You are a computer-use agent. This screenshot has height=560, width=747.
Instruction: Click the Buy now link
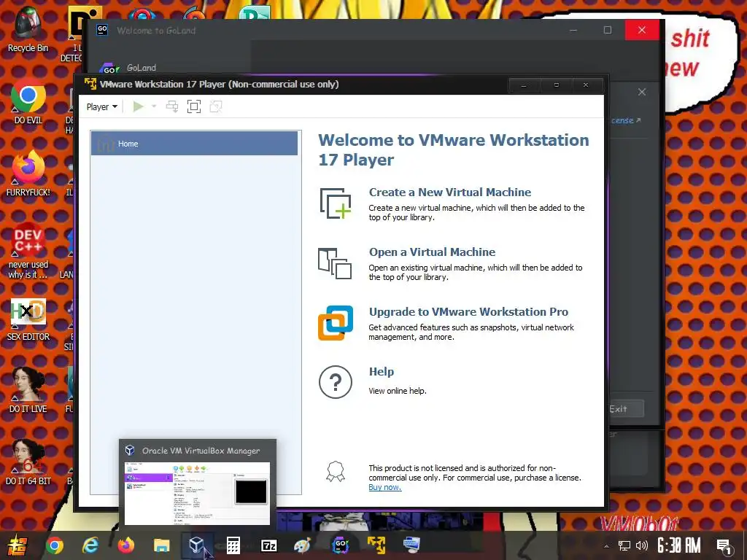385,487
